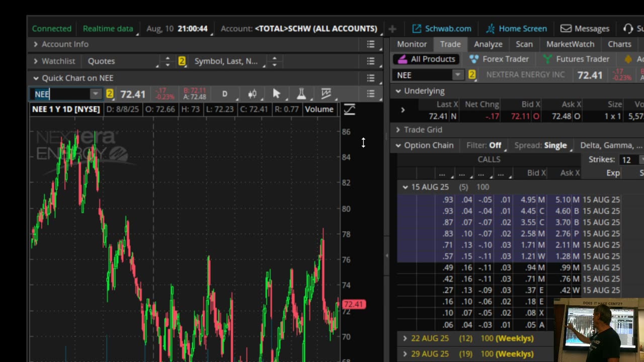Open the chart patterns icon
This screenshot has width=644, height=362.
click(x=326, y=94)
